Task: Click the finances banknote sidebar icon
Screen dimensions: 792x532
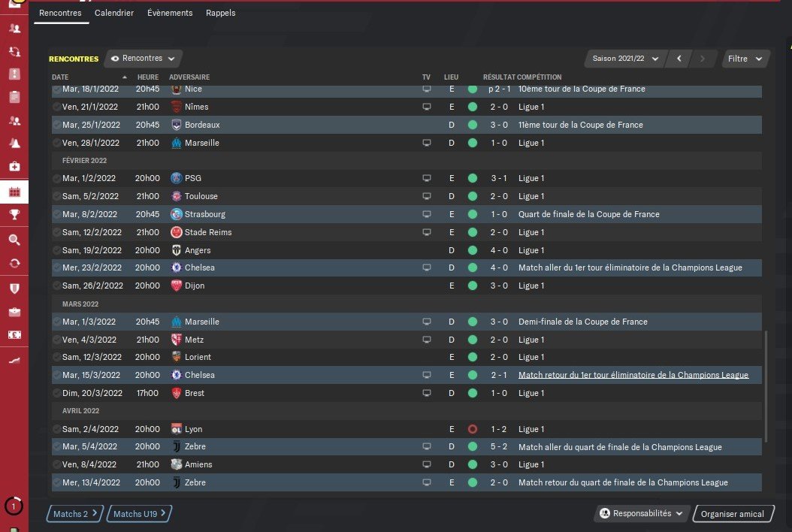Action: 14,335
